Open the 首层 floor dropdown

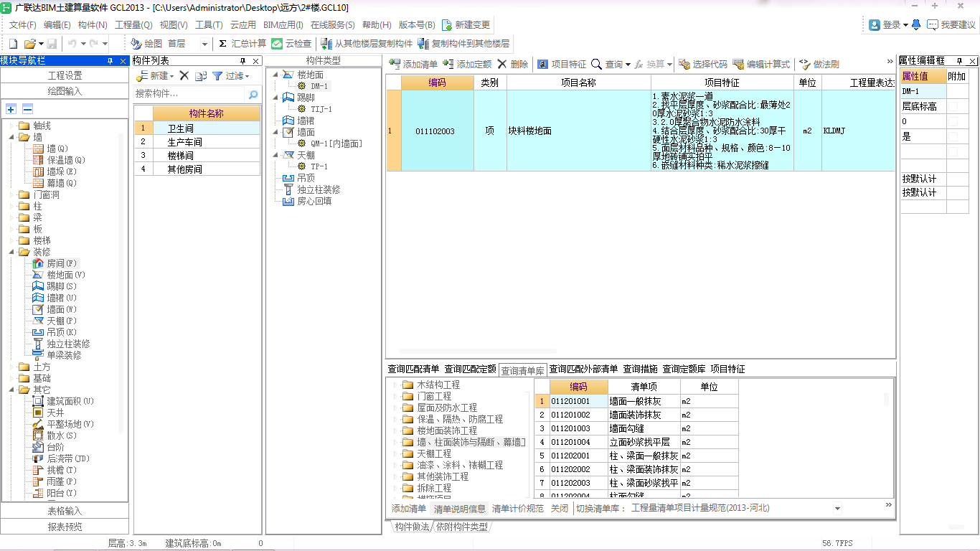coord(204,44)
